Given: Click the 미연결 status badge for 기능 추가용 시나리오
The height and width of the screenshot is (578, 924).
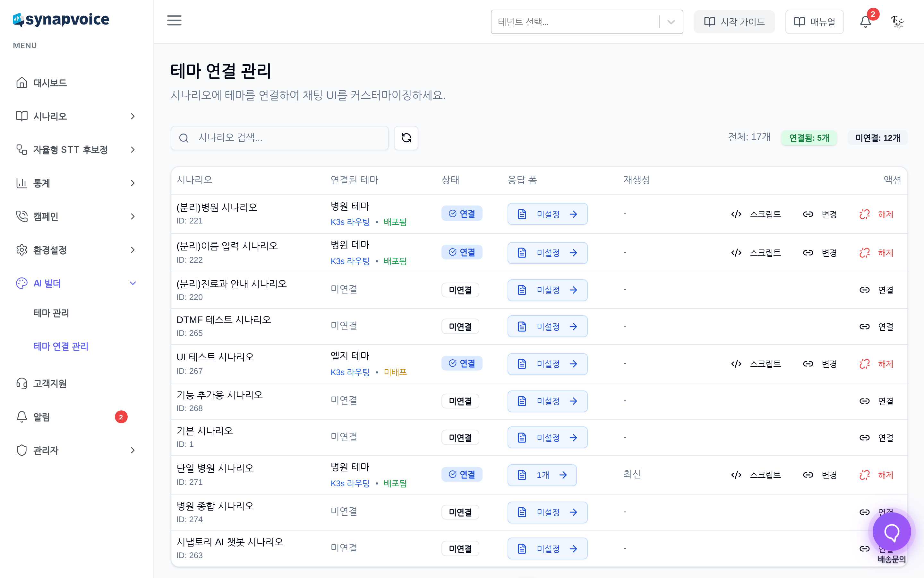Looking at the screenshot, I should pos(460,401).
